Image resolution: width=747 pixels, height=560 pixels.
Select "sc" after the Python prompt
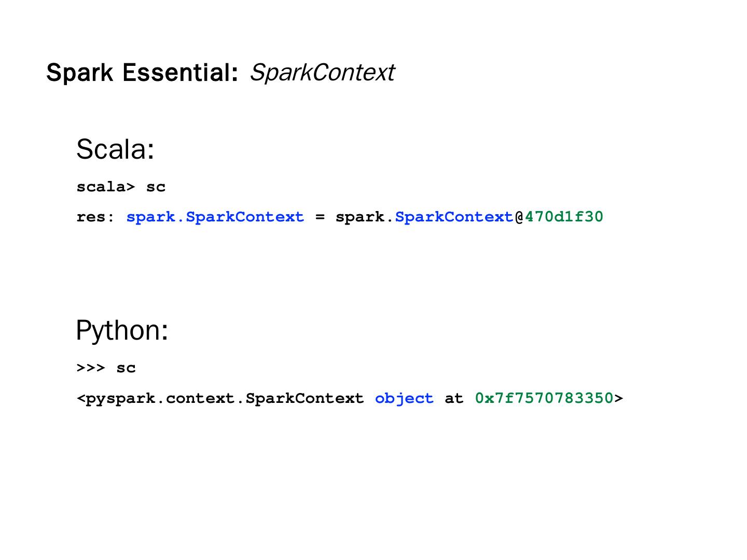126,368
